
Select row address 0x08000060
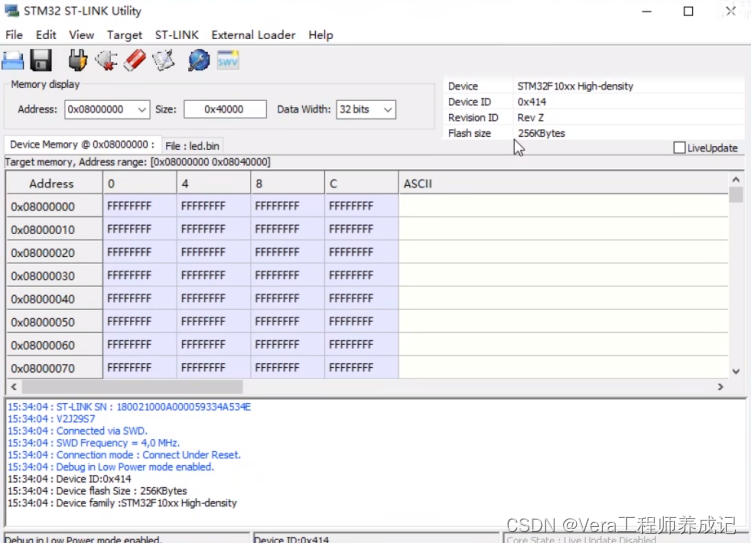tap(54, 345)
